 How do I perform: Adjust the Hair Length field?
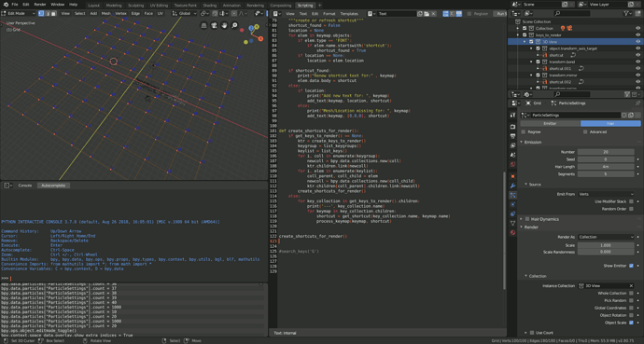tap(606, 167)
